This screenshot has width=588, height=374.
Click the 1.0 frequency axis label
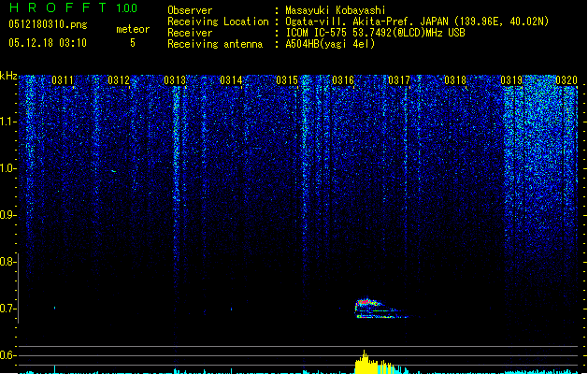pyautogui.click(x=7, y=168)
